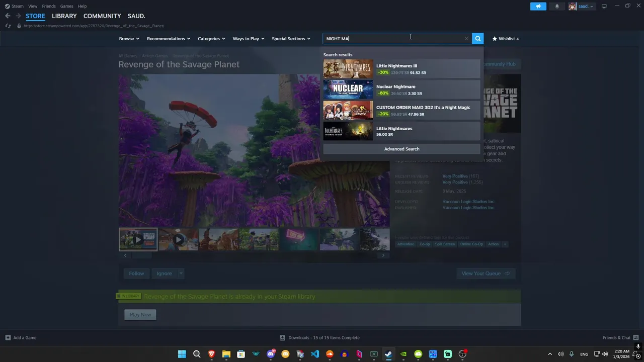Image resolution: width=644 pixels, height=362 pixels.
Task: Open NVIDIA app from the taskbar
Action: pyautogui.click(x=404, y=354)
